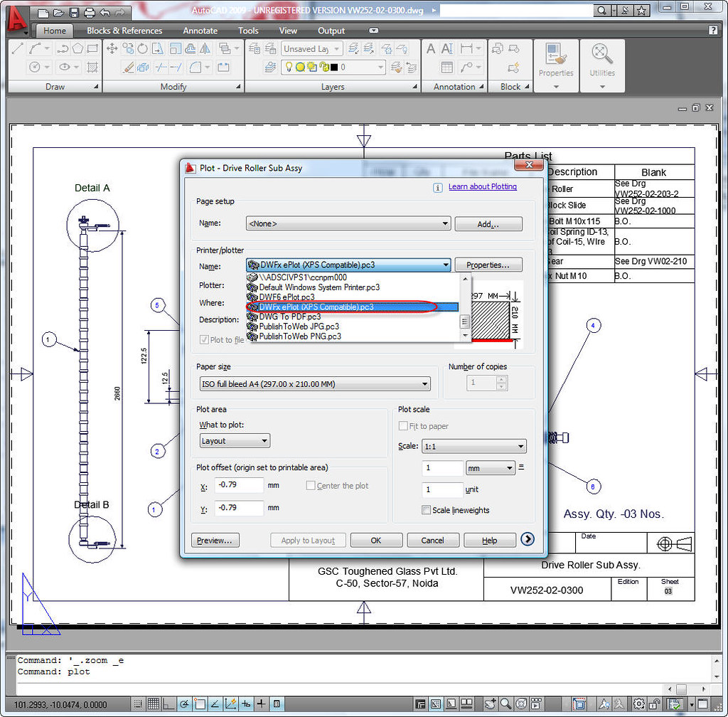728x717 pixels.
Task: Enable Scale lineweights option
Action: (x=425, y=510)
